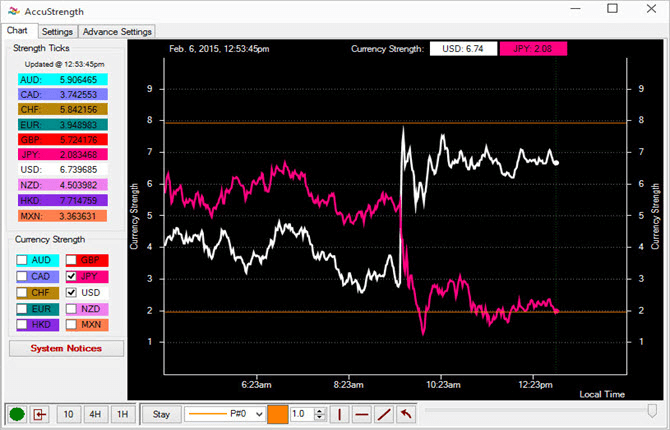The width and height of the screenshot is (670, 430).
Task: Click the bottom toolbar slider handle
Action: tap(652, 411)
